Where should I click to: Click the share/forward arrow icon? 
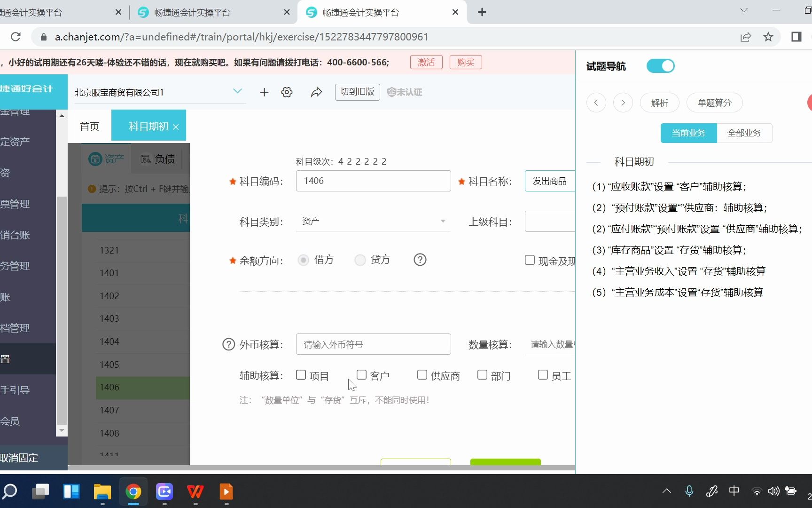[x=316, y=92]
